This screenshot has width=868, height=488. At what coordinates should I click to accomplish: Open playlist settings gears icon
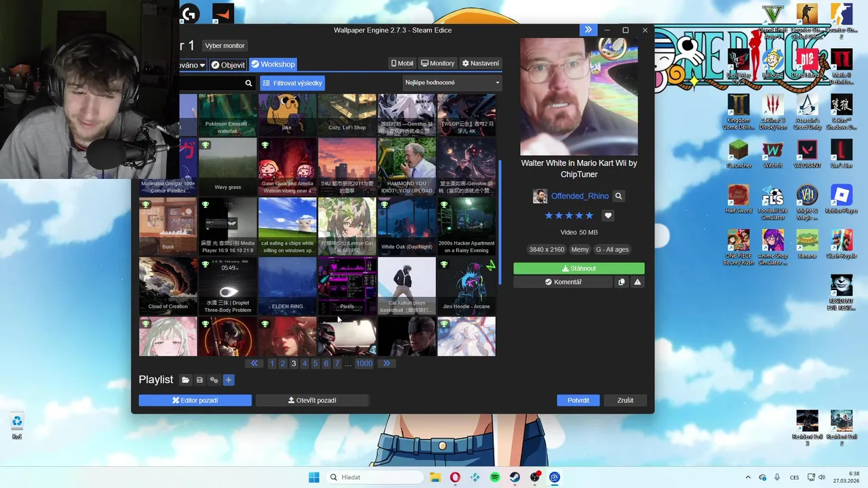click(214, 380)
